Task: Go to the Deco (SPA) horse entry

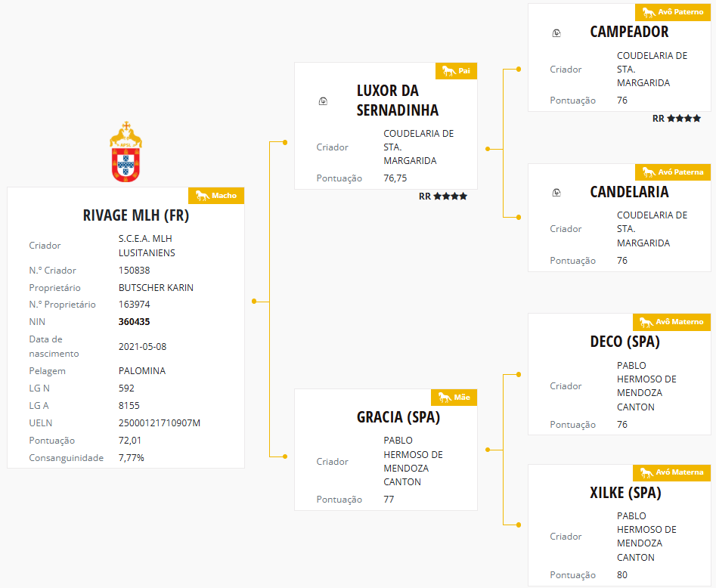Action: point(625,342)
